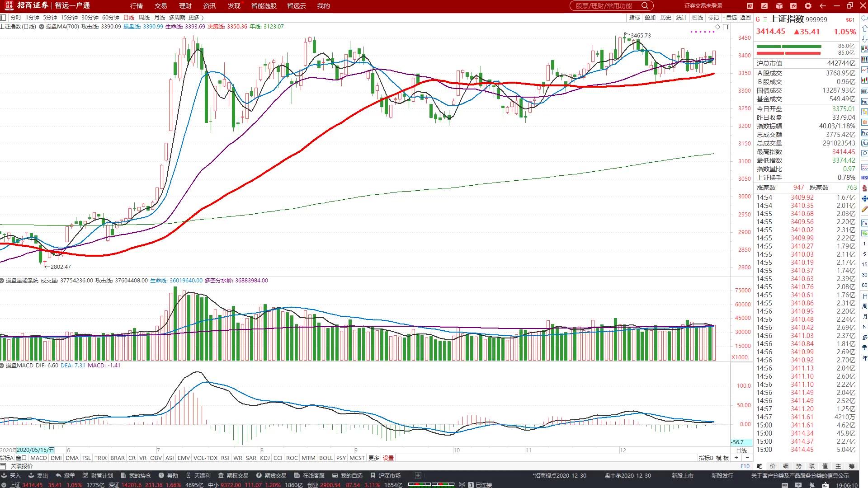Toggle the 关联报价 panel checkbox

click(x=3, y=466)
